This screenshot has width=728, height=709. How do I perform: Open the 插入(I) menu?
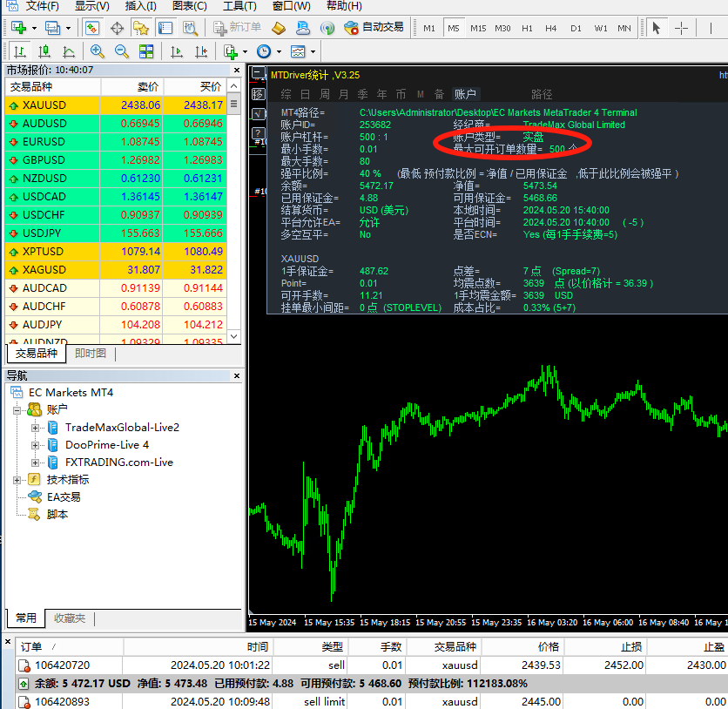click(x=141, y=6)
